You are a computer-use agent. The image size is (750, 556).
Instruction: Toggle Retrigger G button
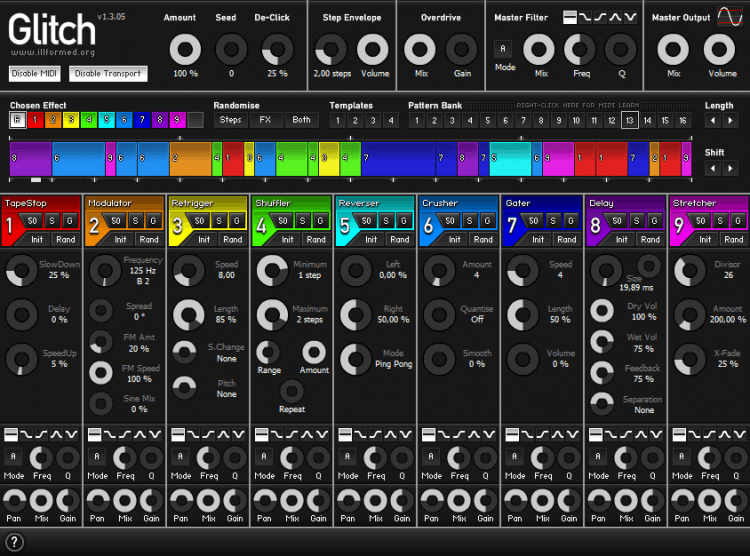pos(237,221)
